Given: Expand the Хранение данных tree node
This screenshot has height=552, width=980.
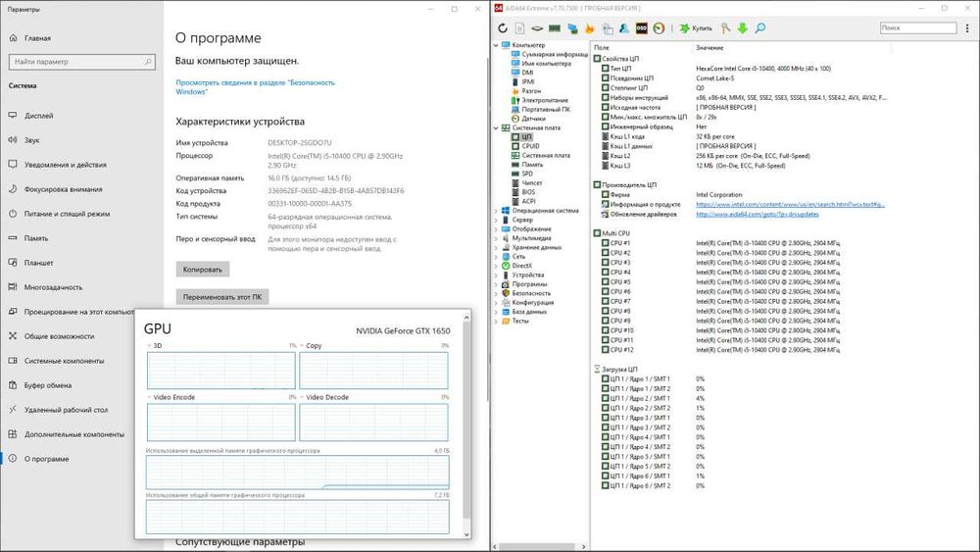Looking at the screenshot, I should (x=496, y=247).
